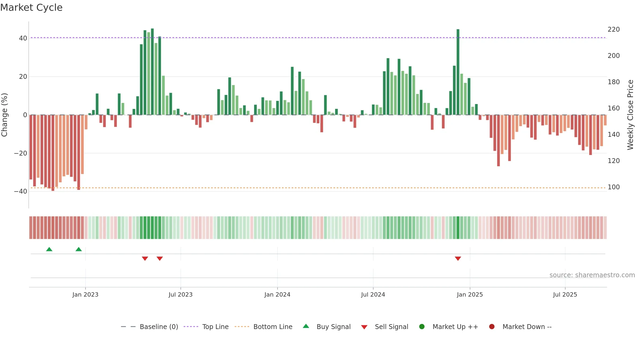The image size is (644, 362).
Task: Click the 40 tick on the left axis
Action: point(23,38)
